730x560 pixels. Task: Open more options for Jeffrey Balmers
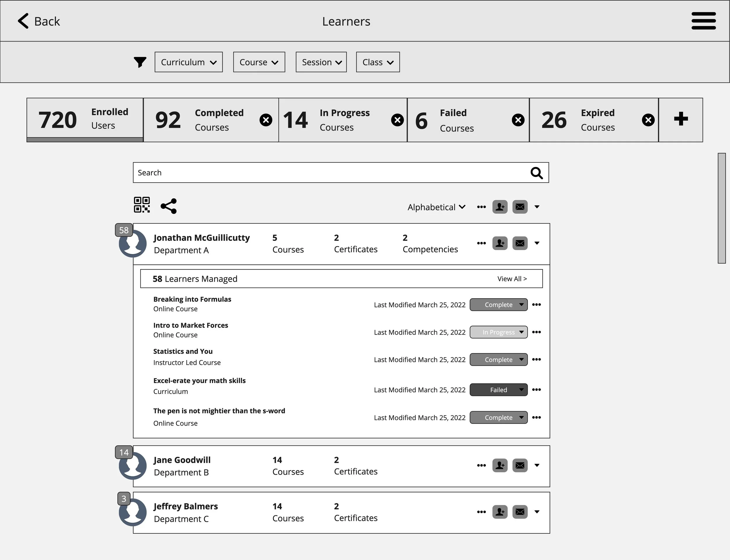(x=481, y=512)
